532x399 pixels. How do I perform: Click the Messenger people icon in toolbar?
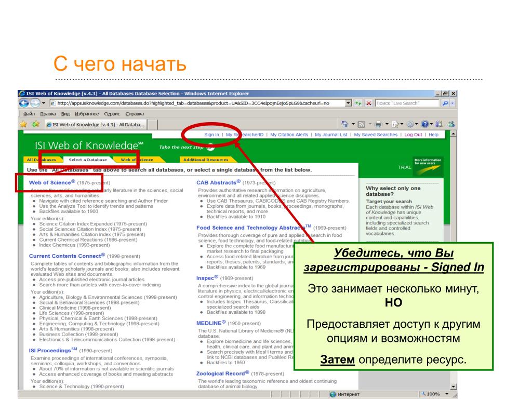(451, 124)
